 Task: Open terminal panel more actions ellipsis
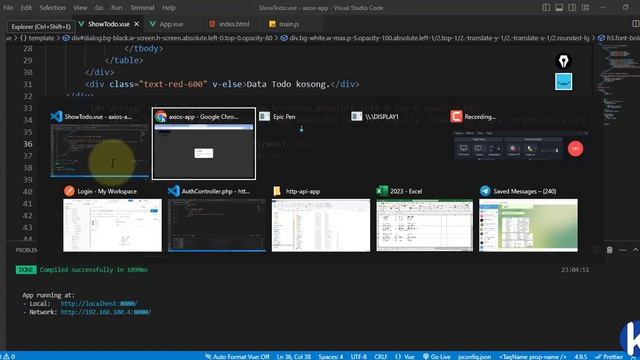click(622, 250)
